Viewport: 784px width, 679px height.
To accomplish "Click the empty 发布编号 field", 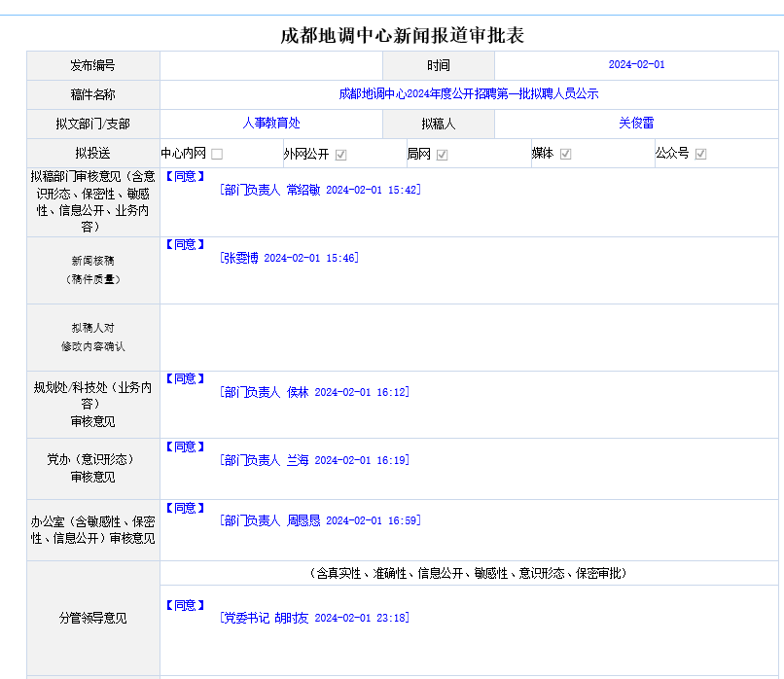I will pos(271,65).
